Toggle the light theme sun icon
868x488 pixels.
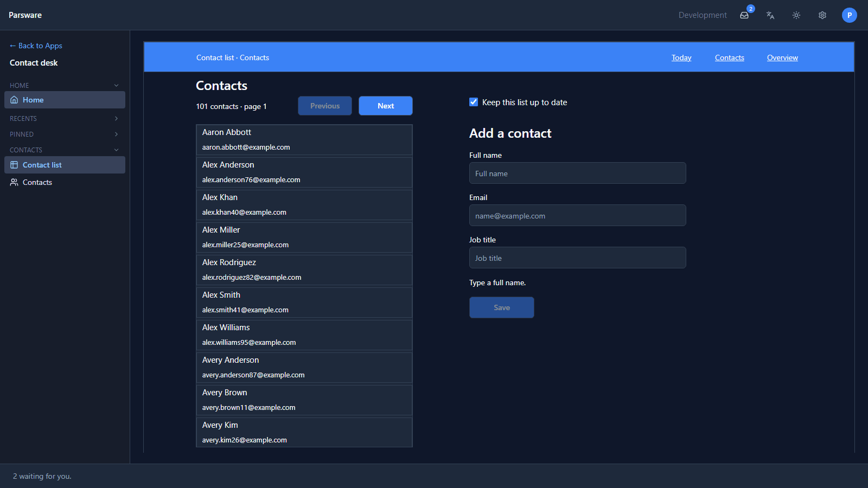click(796, 15)
